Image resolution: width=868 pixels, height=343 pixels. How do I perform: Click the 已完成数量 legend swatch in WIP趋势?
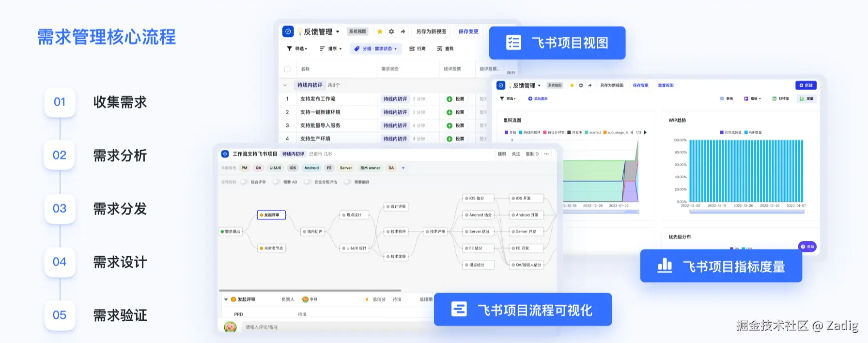pos(722,132)
